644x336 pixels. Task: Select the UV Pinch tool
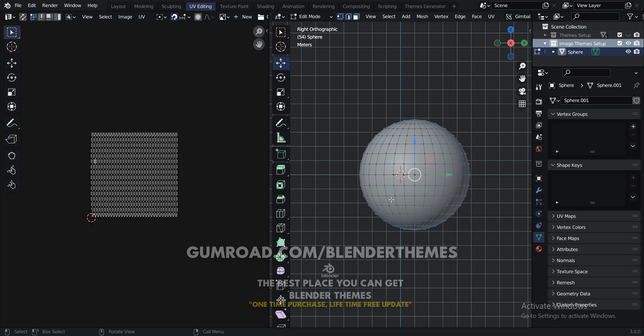12,185
